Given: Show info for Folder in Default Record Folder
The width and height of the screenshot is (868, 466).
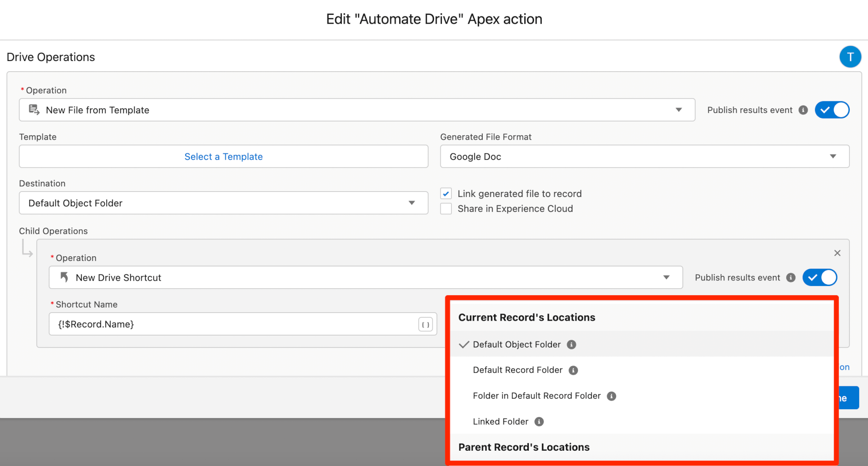Looking at the screenshot, I should [x=612, y=396].
